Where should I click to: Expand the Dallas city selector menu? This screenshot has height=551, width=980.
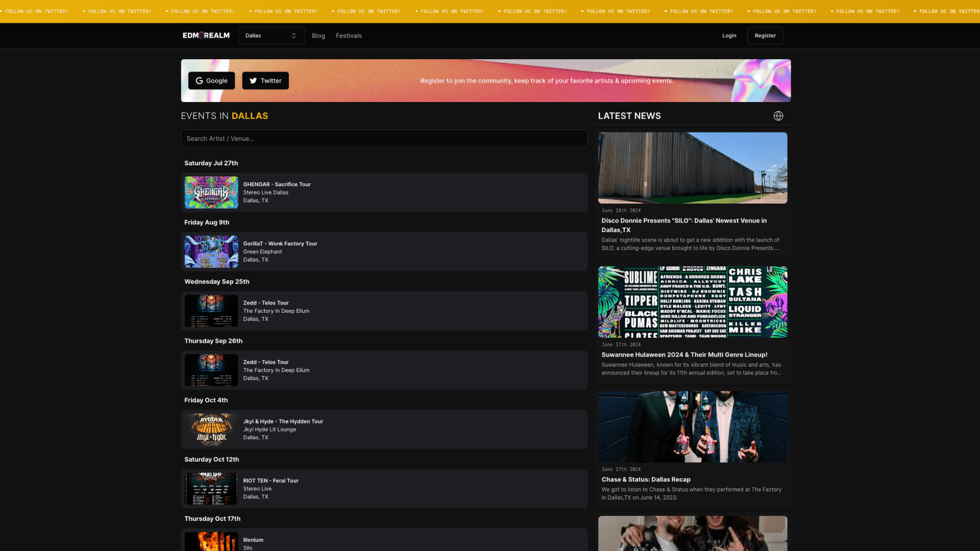pyautogui.click(x=271, y=35)
